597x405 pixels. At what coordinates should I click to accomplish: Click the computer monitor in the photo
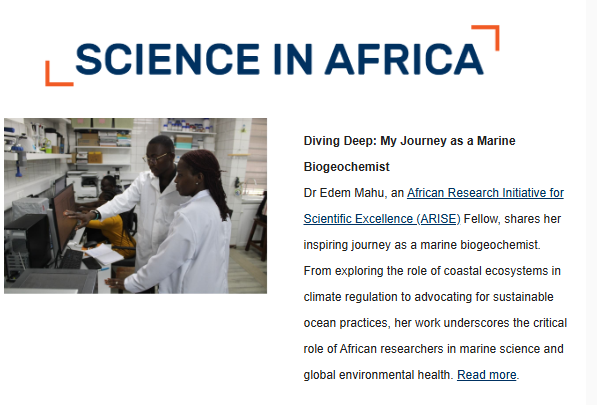click(x=64, y=218)
